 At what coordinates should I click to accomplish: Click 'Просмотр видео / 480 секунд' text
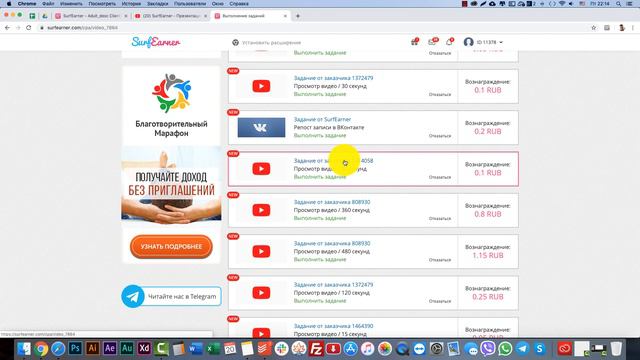pos(331,251)
